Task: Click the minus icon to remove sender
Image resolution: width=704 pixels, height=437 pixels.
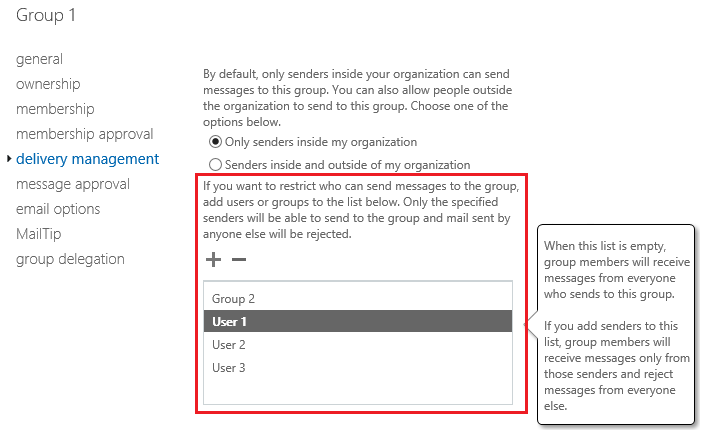Action: [239, 260]
